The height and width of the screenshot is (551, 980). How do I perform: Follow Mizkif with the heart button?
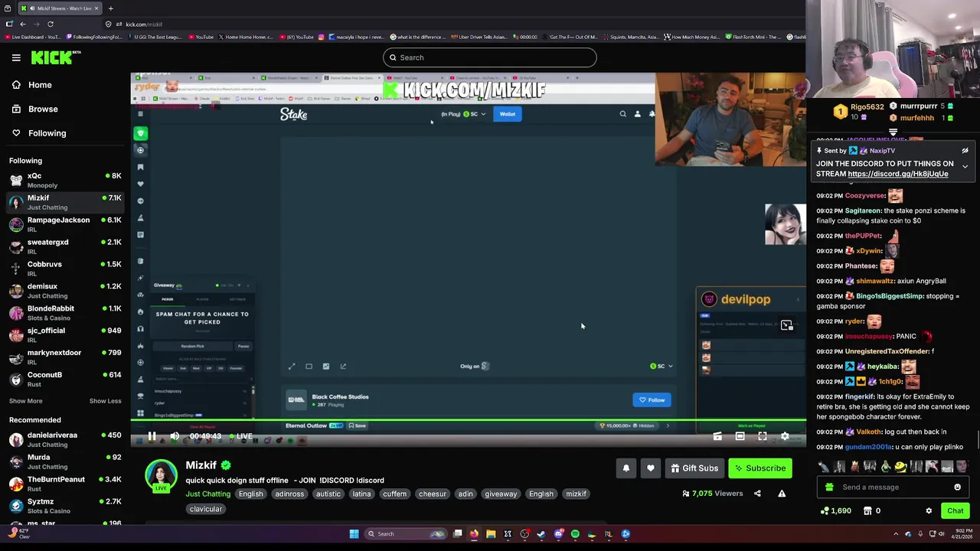pyautogui.click(x=651, y=468)
